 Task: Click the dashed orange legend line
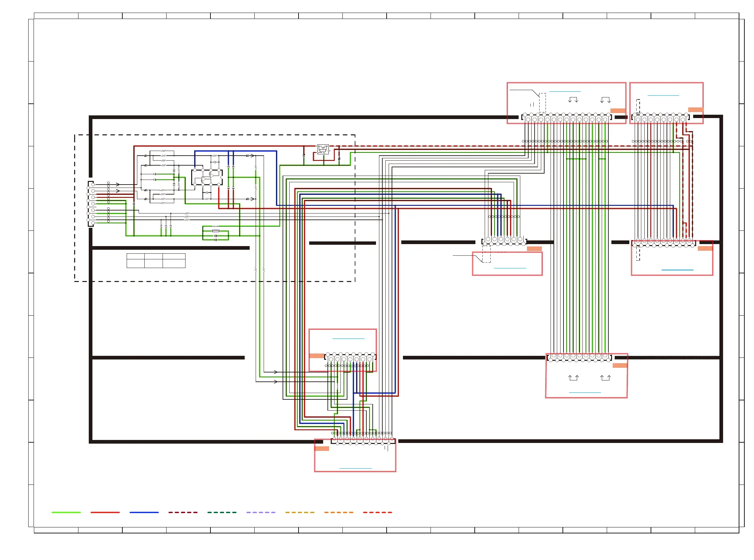pos(339,512)
